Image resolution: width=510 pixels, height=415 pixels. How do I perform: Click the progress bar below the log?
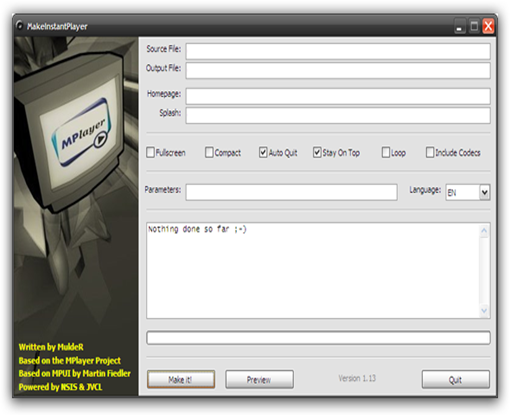point(318,338)
